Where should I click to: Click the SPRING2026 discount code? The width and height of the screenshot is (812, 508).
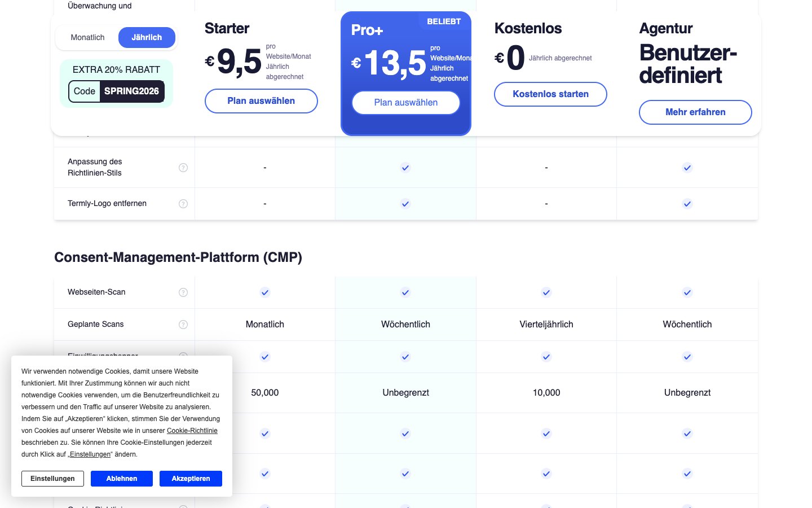pyautogui.click(x=131, y=91)
